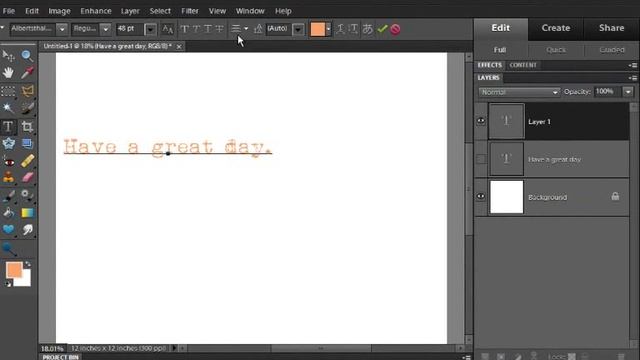
Task: Cancel the text edit with red icon
Action: [395, 29]
